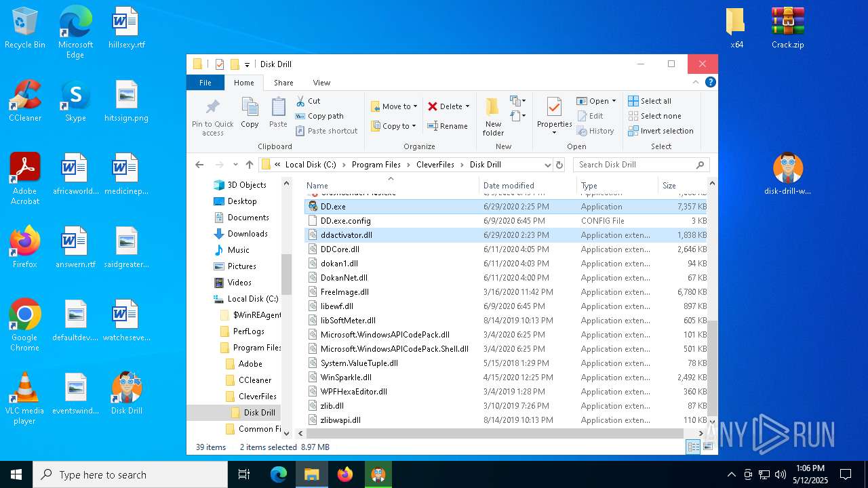This screenshot has width=868, height=488.
Task: Switch to details view layout
Action: point(693,447)
